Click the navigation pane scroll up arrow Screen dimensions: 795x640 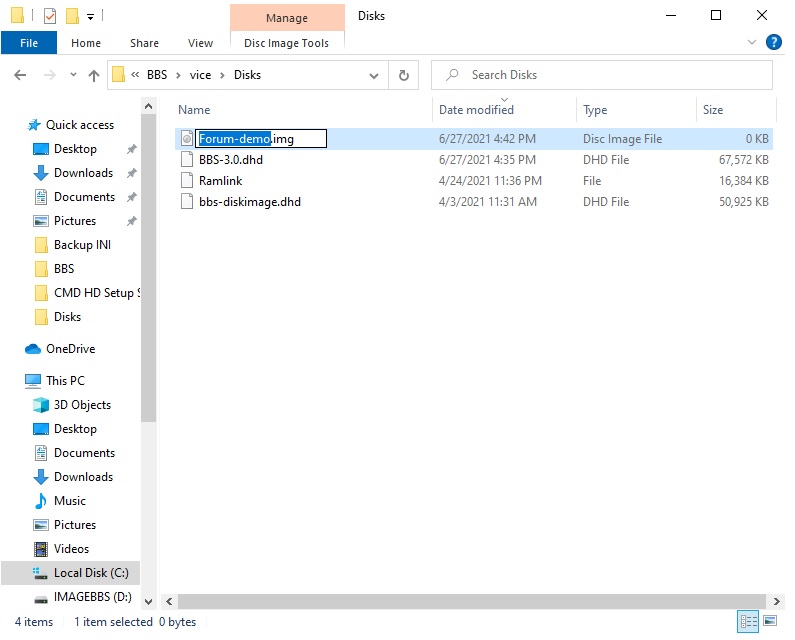point(148,106)
